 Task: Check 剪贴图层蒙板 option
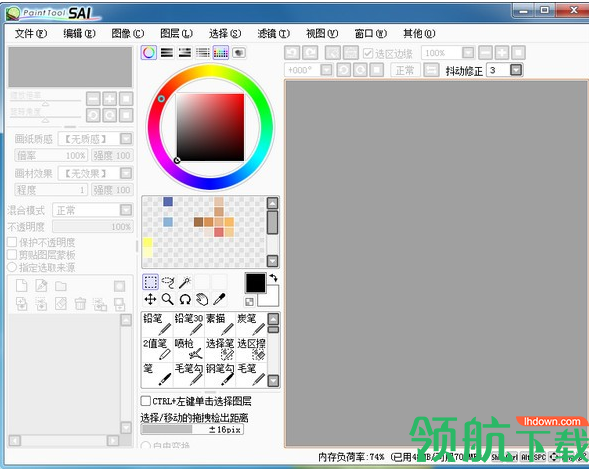[x=12, y=255]
